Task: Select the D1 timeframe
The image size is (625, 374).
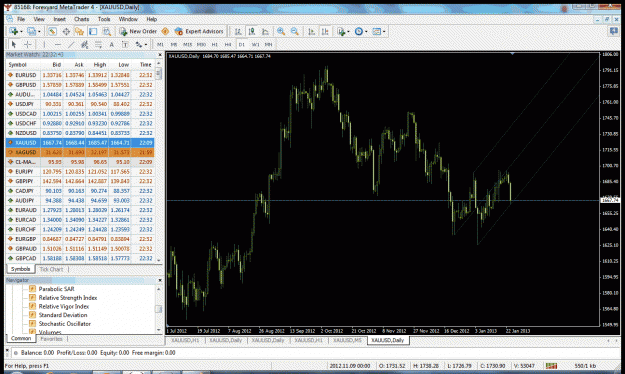Action: [242, 44]
